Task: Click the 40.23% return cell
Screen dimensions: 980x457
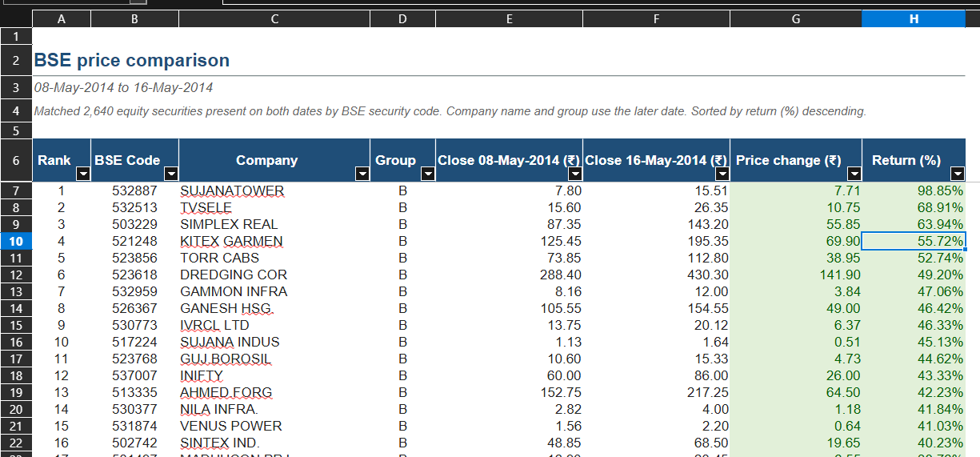Action: [x=914, y=443]
